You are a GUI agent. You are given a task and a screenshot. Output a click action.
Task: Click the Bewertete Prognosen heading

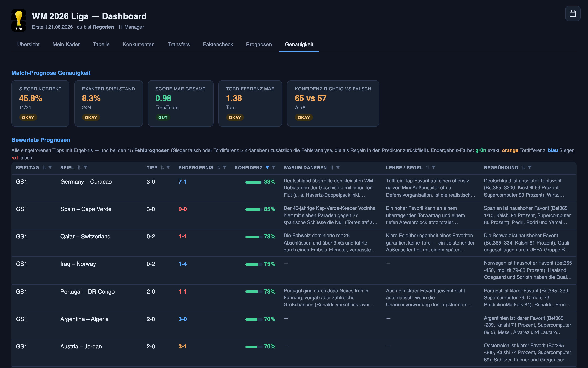[x=41, y=140]
